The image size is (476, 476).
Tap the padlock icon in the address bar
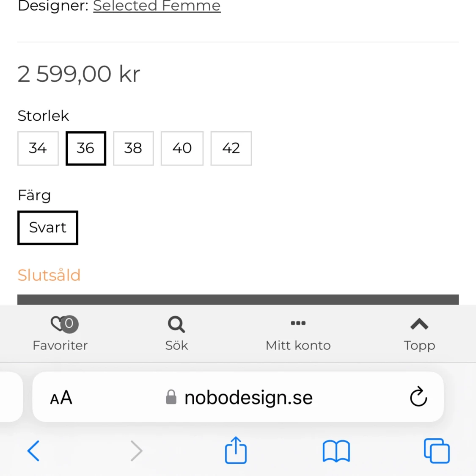coord(172,396)
